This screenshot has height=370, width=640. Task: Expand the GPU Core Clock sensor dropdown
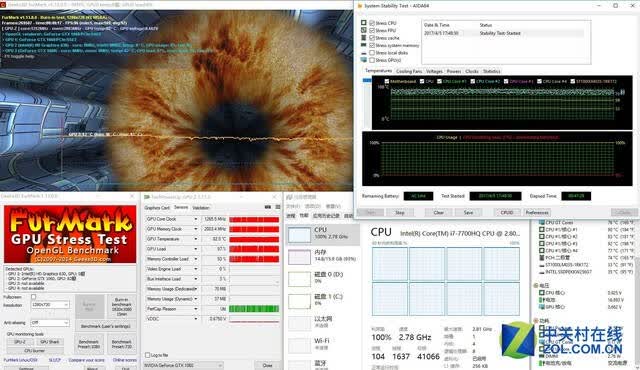pyautogui.click(x=196, y=219)
